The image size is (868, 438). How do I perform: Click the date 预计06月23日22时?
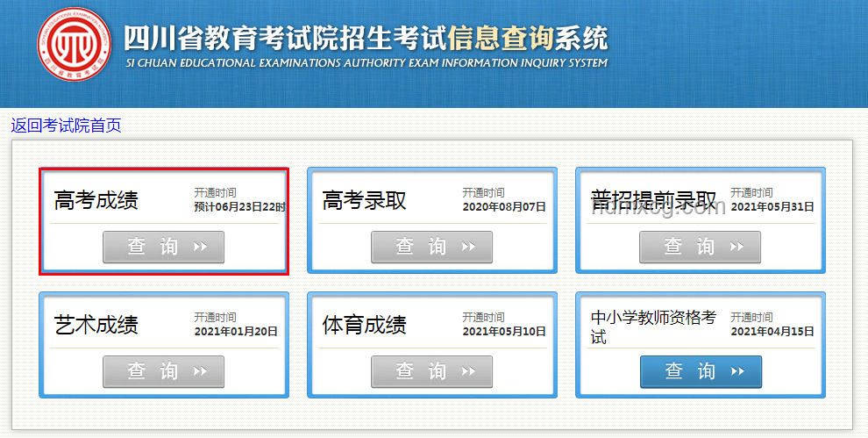click(239, 207)
